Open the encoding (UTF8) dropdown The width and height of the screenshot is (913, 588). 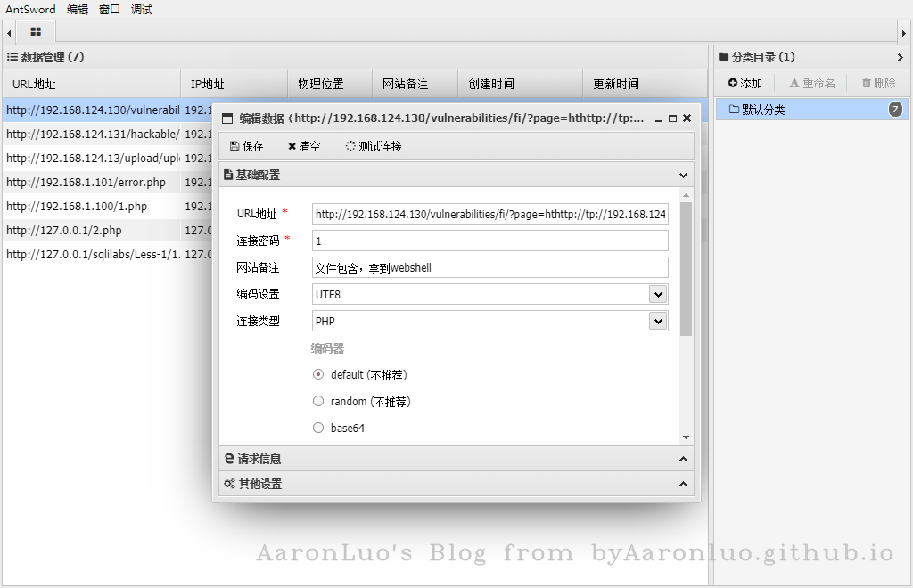[658, 294]
